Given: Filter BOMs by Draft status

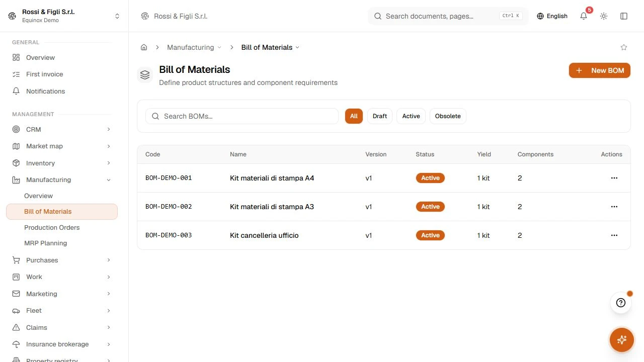Looking at the screenshot, I should click(x=380, y=116).
